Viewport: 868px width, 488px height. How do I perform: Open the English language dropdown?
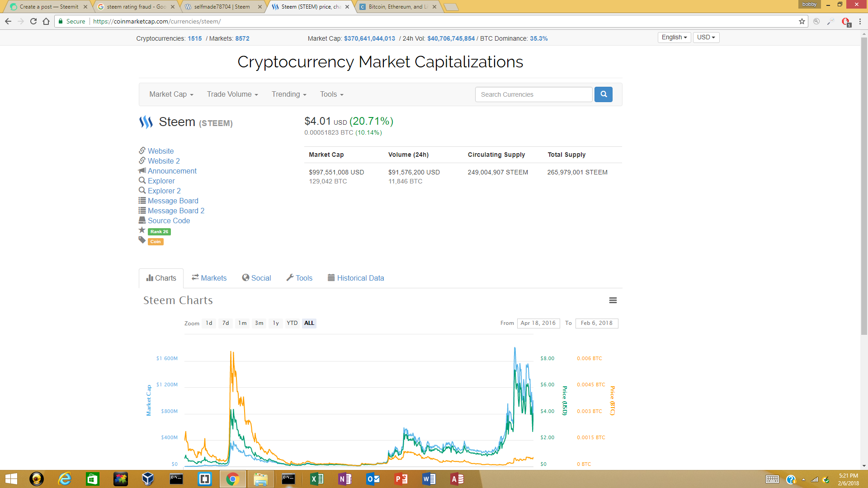tap(674, 38)
